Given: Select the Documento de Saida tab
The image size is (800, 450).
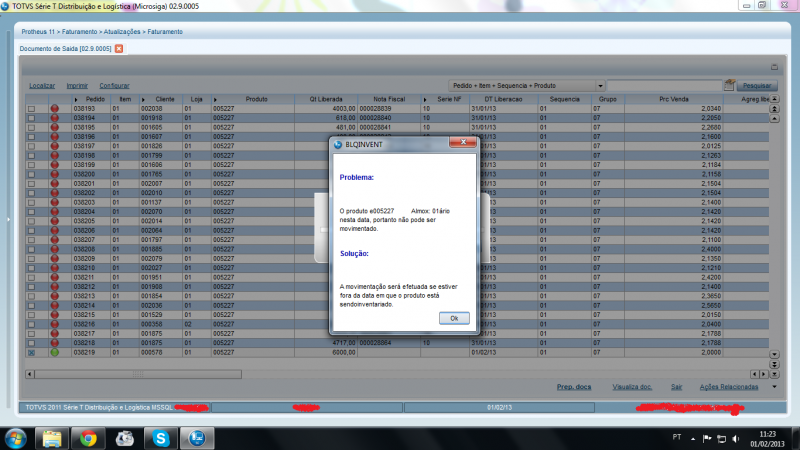Looking at the screenshot, I should [x=65, y=48].
